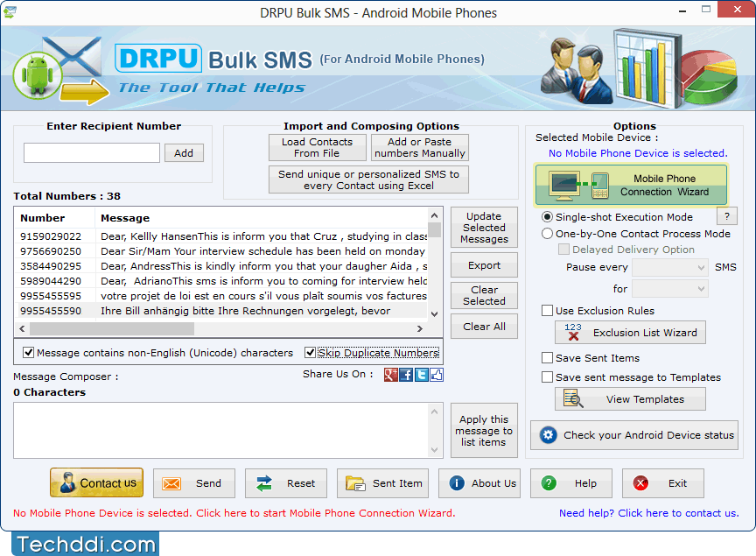Click Update Selected Messages button

(484, 228)
